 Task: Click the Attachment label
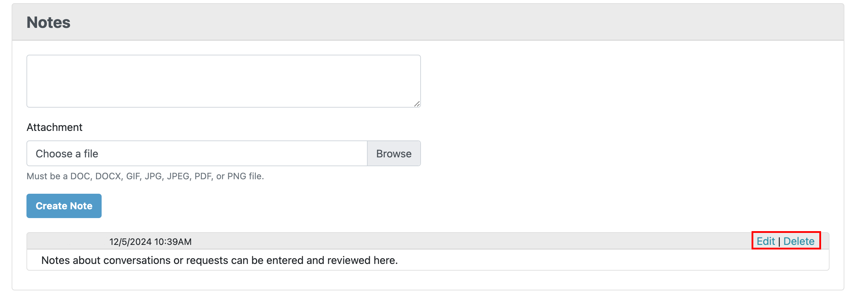point(54,127)
